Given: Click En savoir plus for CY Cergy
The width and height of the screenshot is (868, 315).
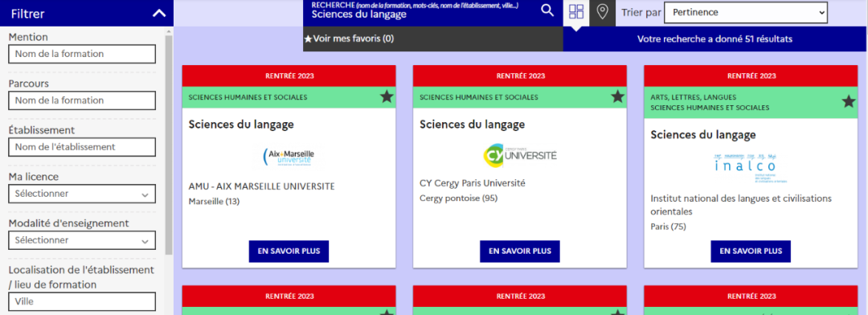Looking at the screenshot, I should click(x=520, y=251).
